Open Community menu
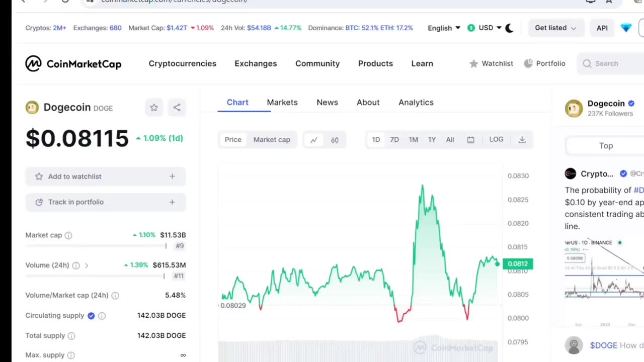This screenshot has width=644, height=362. (x=317, y=64)
